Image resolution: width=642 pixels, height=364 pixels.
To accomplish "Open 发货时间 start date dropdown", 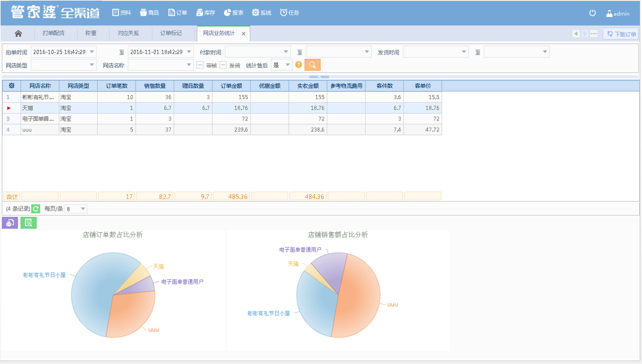I will [464, 51].
